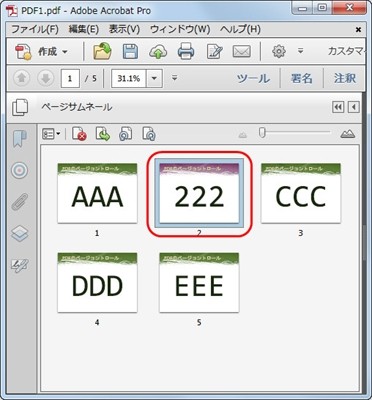Click the Page Thumbnails panel icon
This screenshot has width=372, height=400.
pos(20,107)
